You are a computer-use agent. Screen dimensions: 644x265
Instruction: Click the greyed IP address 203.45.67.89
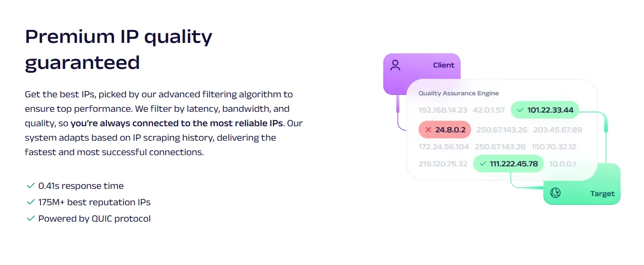coord(557,130)
